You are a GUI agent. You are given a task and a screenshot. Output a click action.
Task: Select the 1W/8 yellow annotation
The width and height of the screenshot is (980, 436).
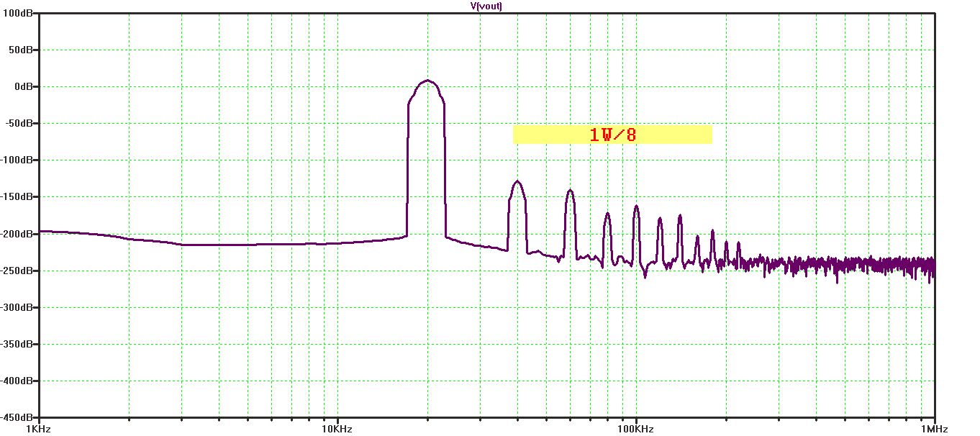pos(612,135)
